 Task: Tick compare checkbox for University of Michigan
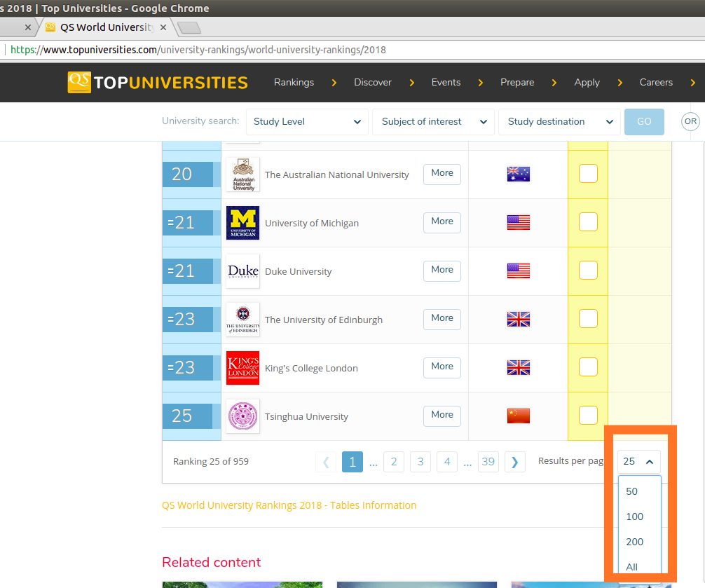pyautogui.click(x=588, y=221)
